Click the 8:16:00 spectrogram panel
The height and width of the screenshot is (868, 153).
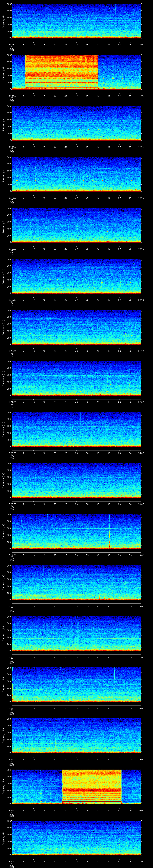point(76,123)
